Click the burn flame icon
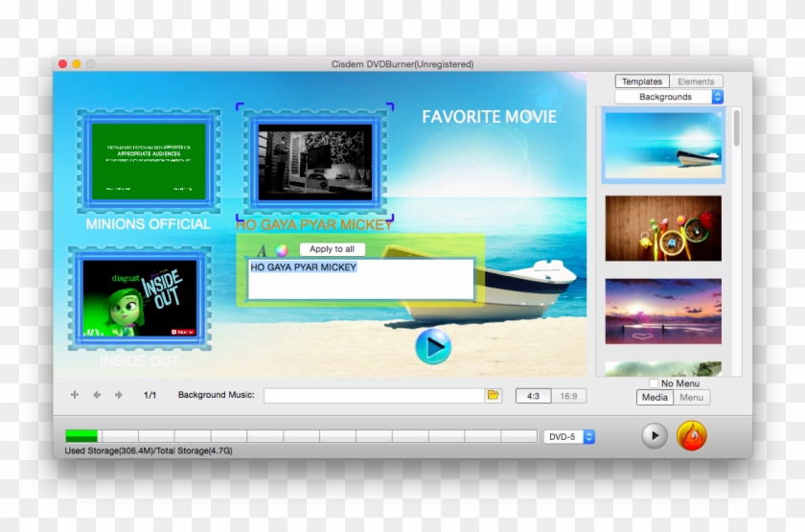 coord(692,436)
